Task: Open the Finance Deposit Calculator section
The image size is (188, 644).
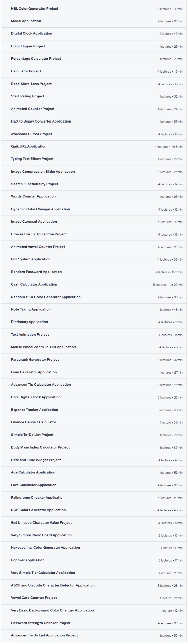Action: pos(94,422)
